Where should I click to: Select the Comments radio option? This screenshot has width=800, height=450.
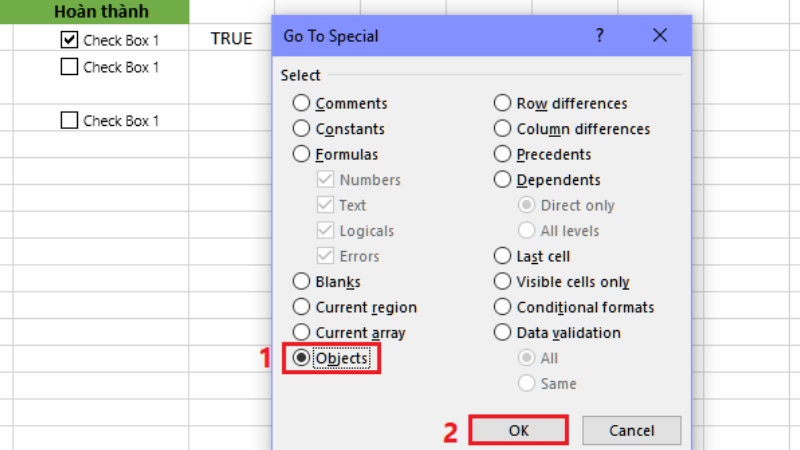tap(301, 103)
